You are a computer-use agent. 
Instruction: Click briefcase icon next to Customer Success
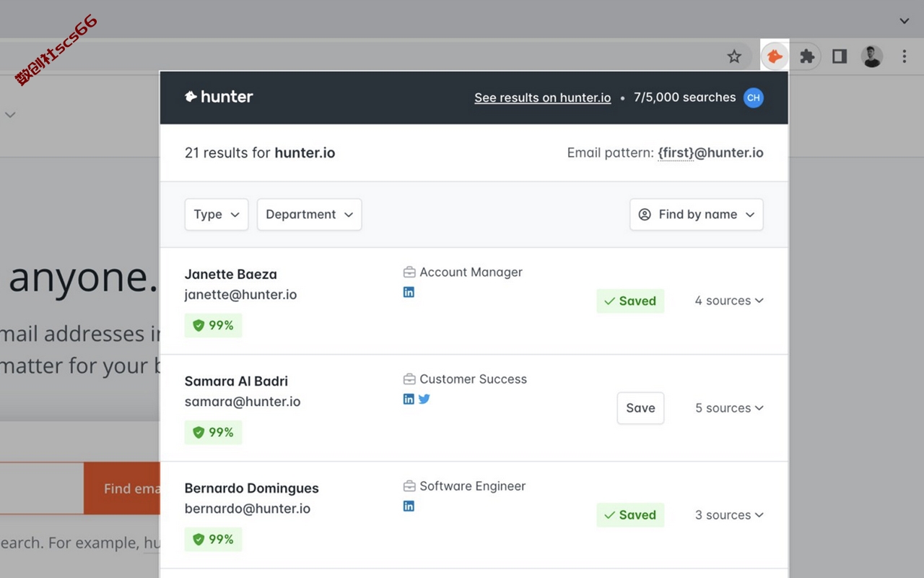point(409,379)
